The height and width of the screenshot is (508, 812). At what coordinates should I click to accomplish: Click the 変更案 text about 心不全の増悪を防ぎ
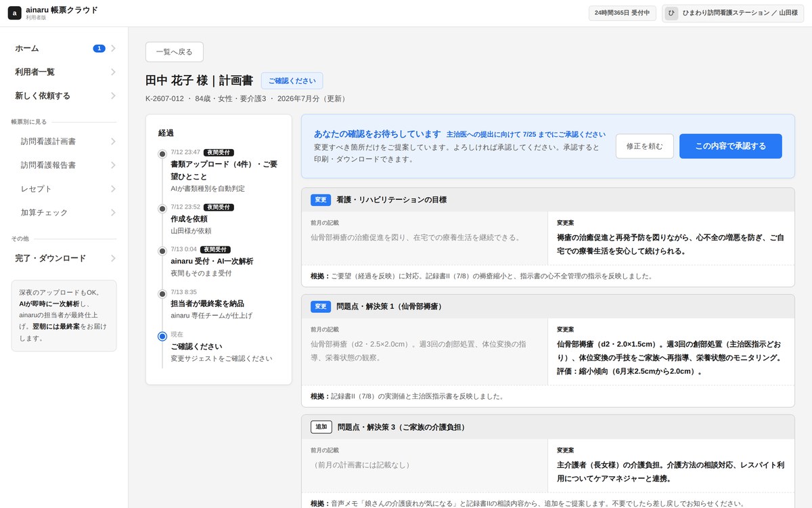(x=671, y=244)
